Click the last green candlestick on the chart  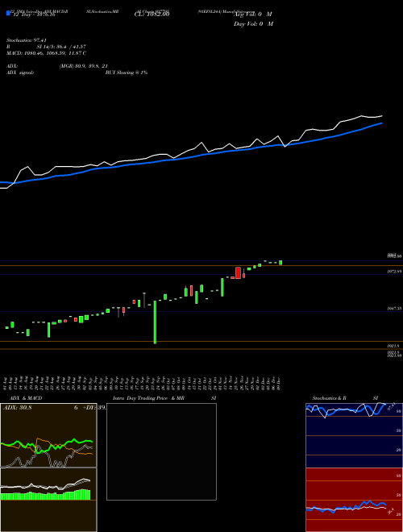pos(280,263)
